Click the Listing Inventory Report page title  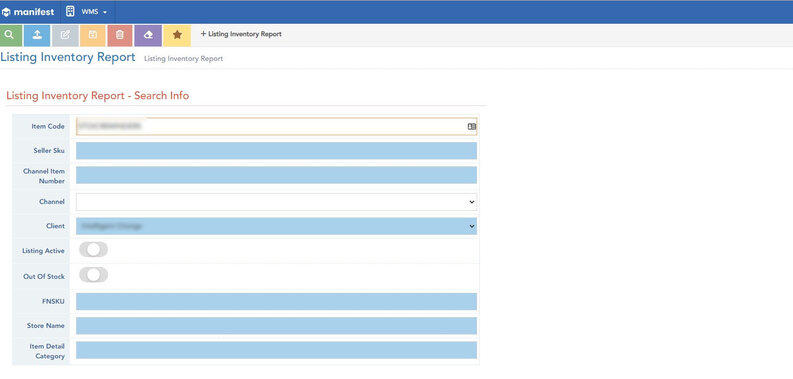pyautogui.click(x=68, y=57)
